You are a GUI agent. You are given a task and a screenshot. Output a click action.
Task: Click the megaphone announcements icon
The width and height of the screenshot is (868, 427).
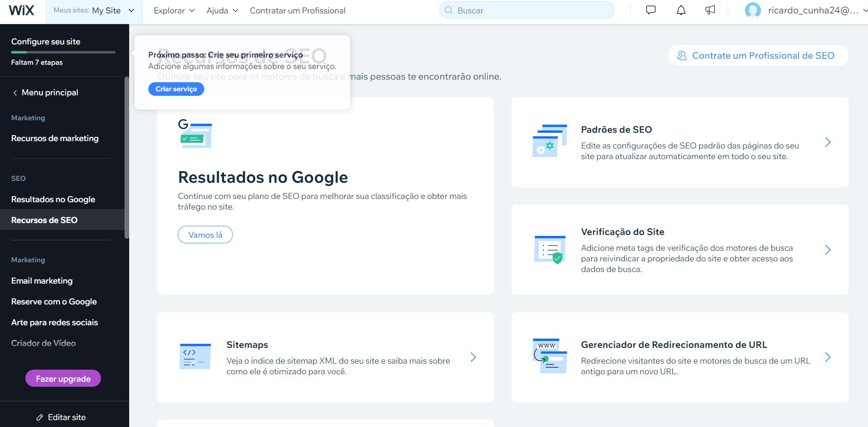point(710,10)
